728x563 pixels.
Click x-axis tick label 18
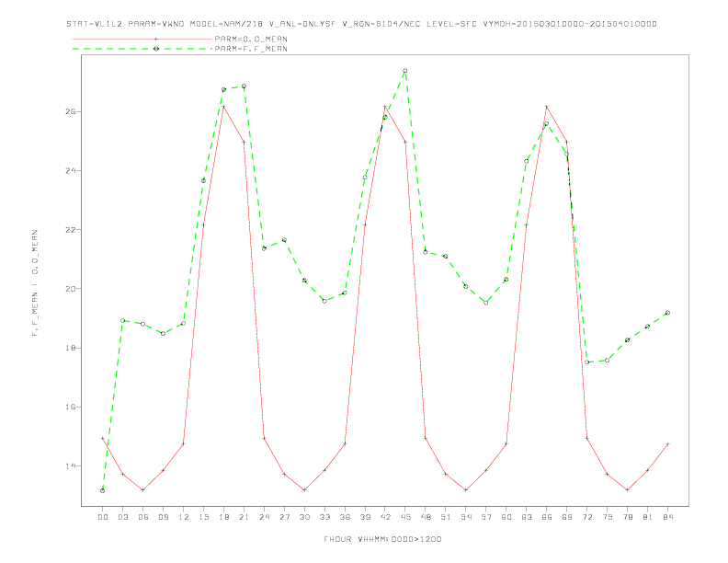tap(223, 517)
